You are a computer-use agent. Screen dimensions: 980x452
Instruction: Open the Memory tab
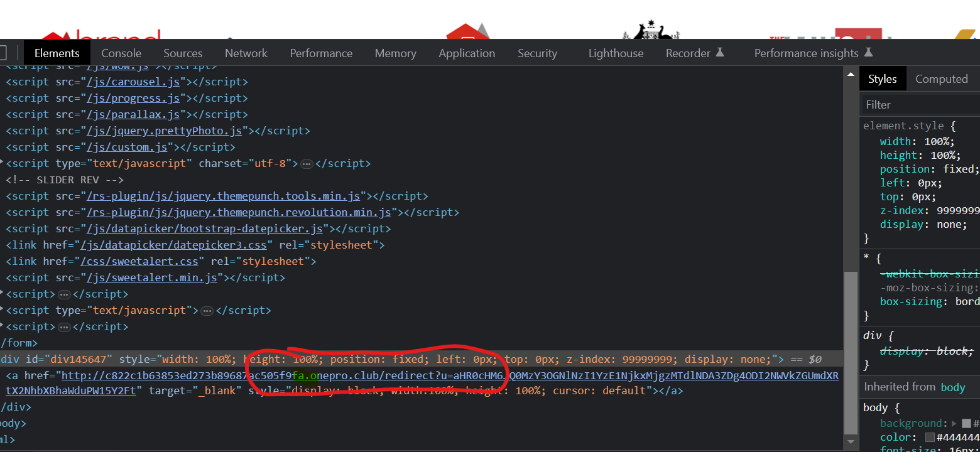coord(395,53)
